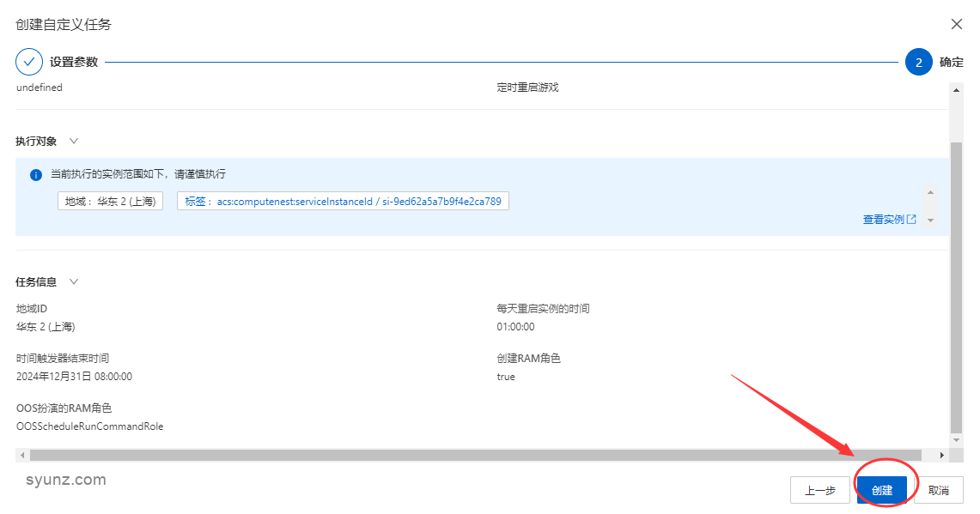
Task: Click the 创建 button
Action: pos(882,490)
